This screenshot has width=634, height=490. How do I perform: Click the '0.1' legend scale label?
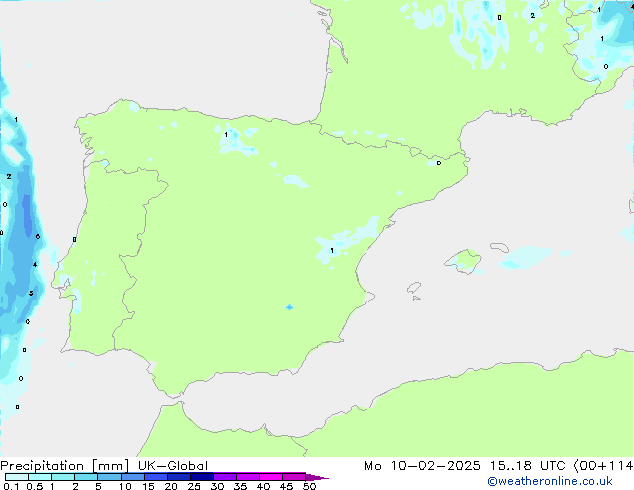[x=11, y=486]
